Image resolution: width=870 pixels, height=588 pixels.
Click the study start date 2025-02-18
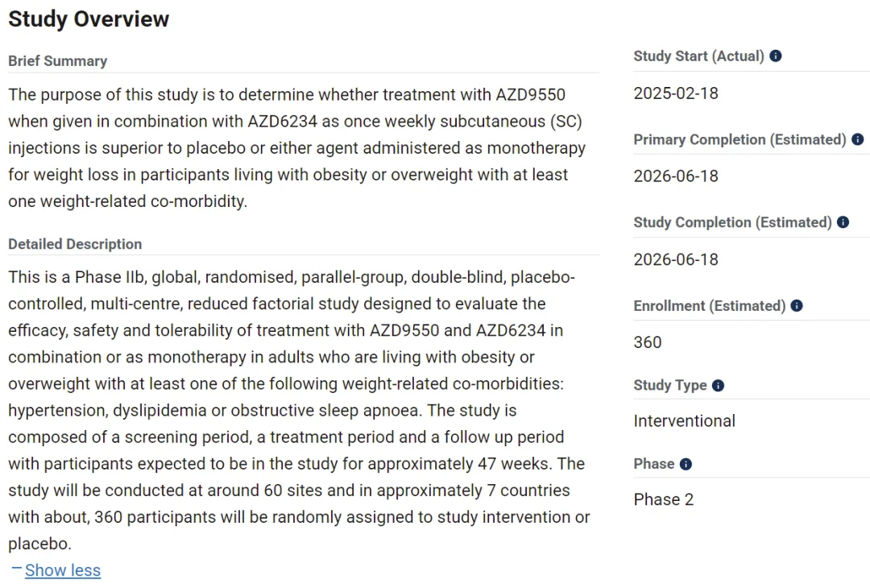click(x=675, y=93)
